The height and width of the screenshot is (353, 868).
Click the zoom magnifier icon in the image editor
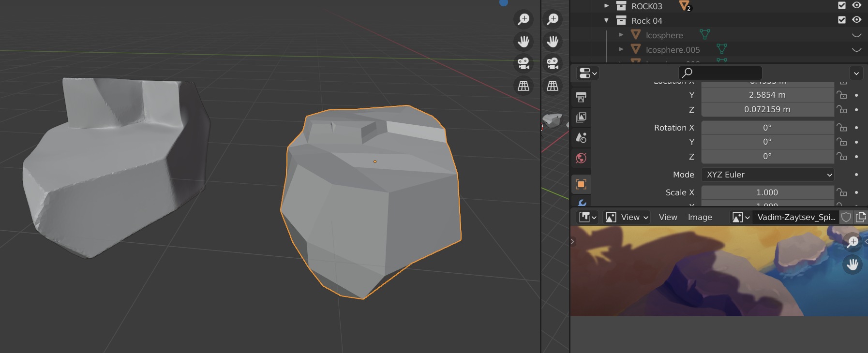(x=853, y=242)
